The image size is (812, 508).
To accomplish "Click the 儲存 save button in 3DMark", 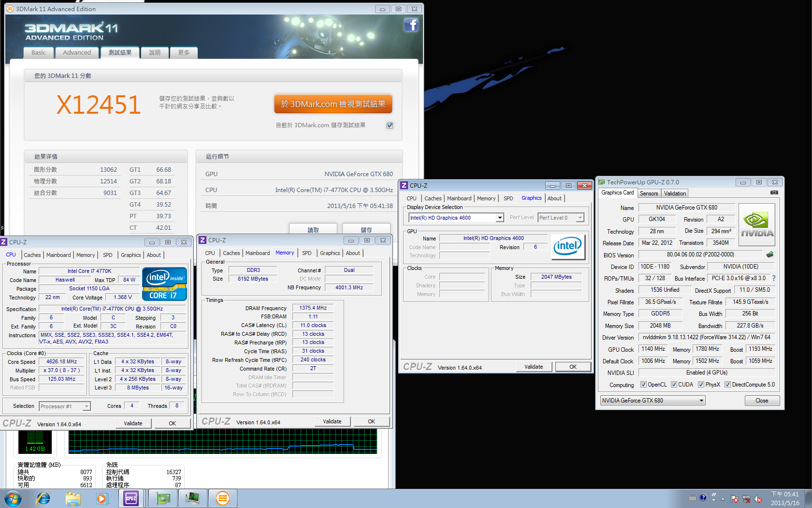I will pos(366,229).
